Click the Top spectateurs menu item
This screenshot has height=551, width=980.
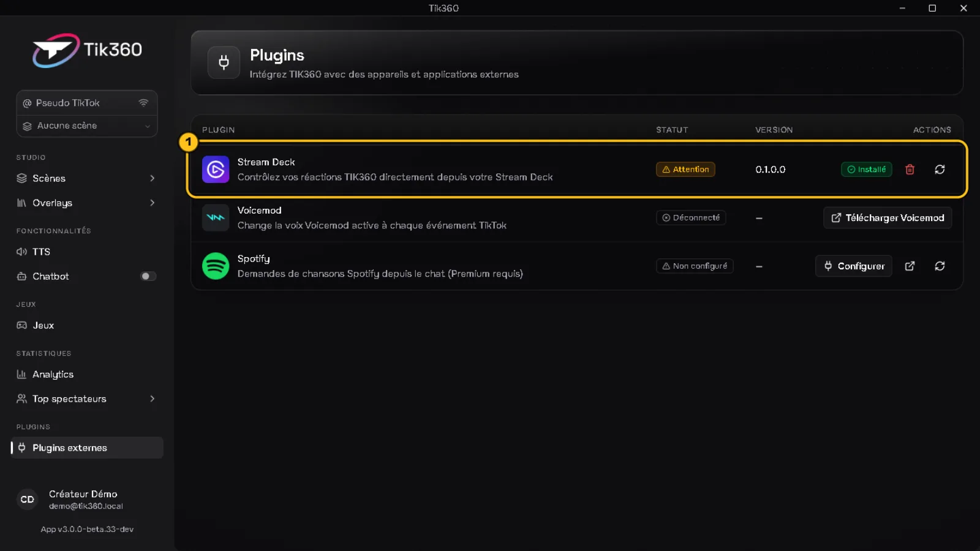pos(87,399)
